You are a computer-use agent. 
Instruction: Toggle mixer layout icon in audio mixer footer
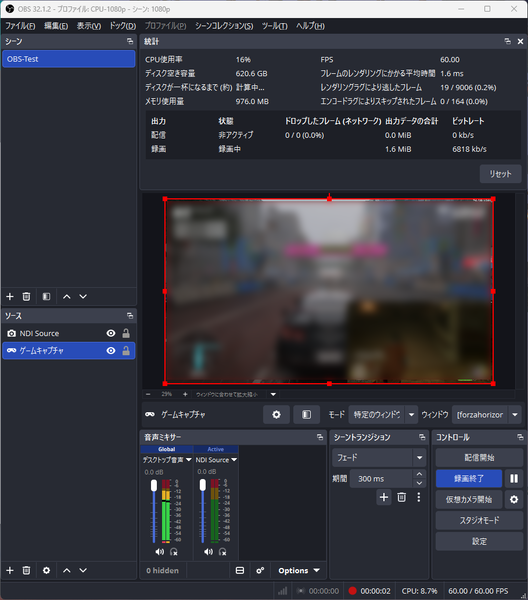point(240,571)
